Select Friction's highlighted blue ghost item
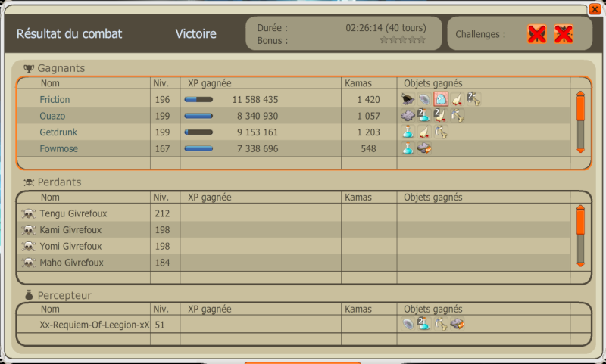 [x=441, y=99]
